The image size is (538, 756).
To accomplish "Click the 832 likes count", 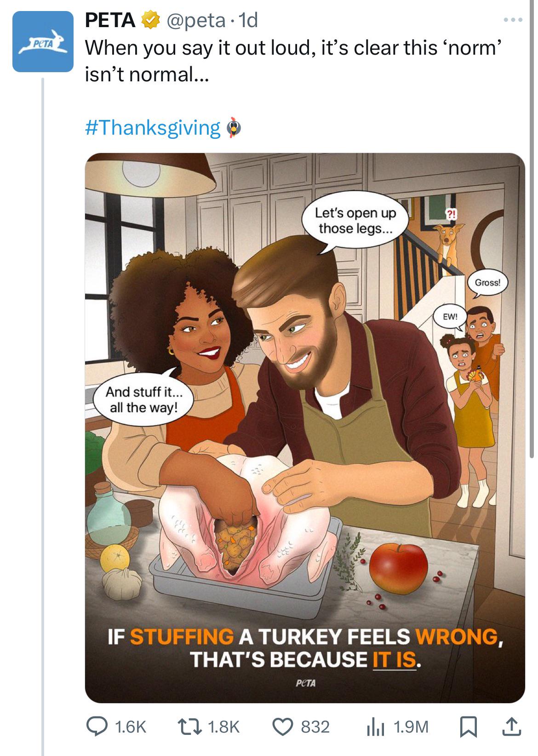I will coord(315,727).
